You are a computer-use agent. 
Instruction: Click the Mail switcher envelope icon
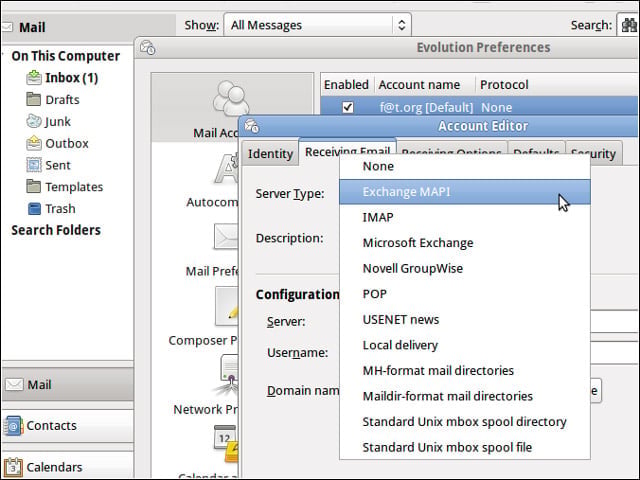click(14, 384)
